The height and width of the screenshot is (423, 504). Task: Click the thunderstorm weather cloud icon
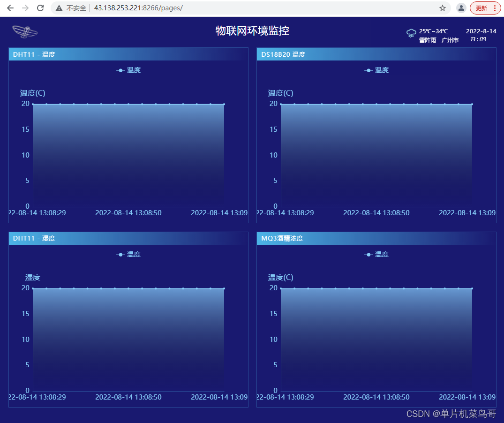411,33
